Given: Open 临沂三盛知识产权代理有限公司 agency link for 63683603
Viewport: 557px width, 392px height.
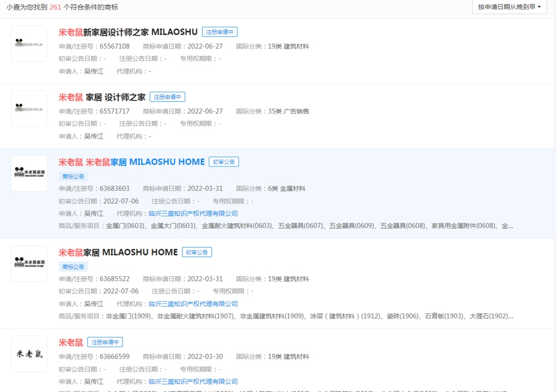Looking at the screenshot, I should (193, 213).
